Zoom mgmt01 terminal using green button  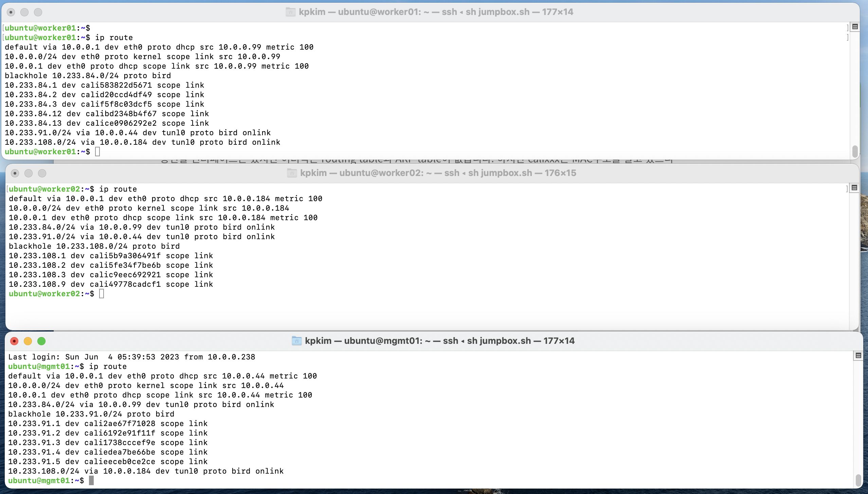point(41,341)
